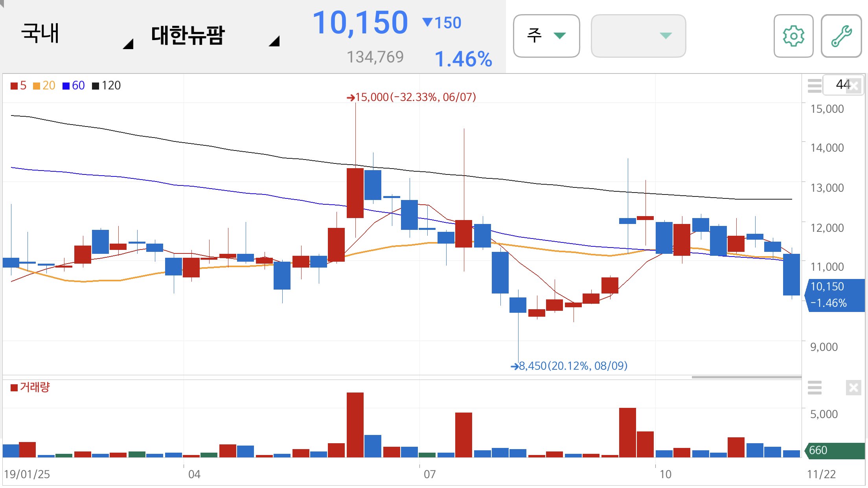Click the high marker 15,000(-32.33%, 06/07)
The width and height of the screenshot is (868, 488).
pyautogui.click(x=411, y=97)
